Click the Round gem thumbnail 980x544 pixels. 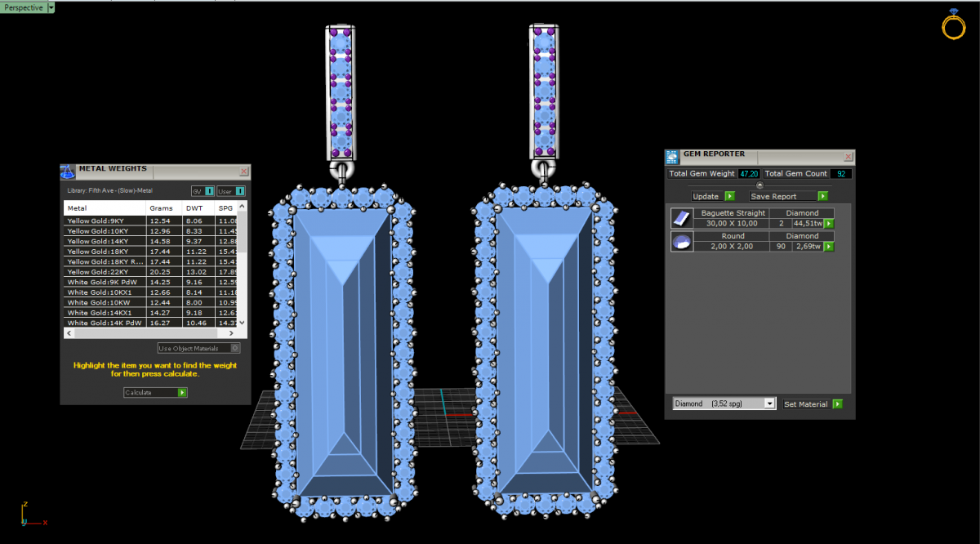pos(681,241)
